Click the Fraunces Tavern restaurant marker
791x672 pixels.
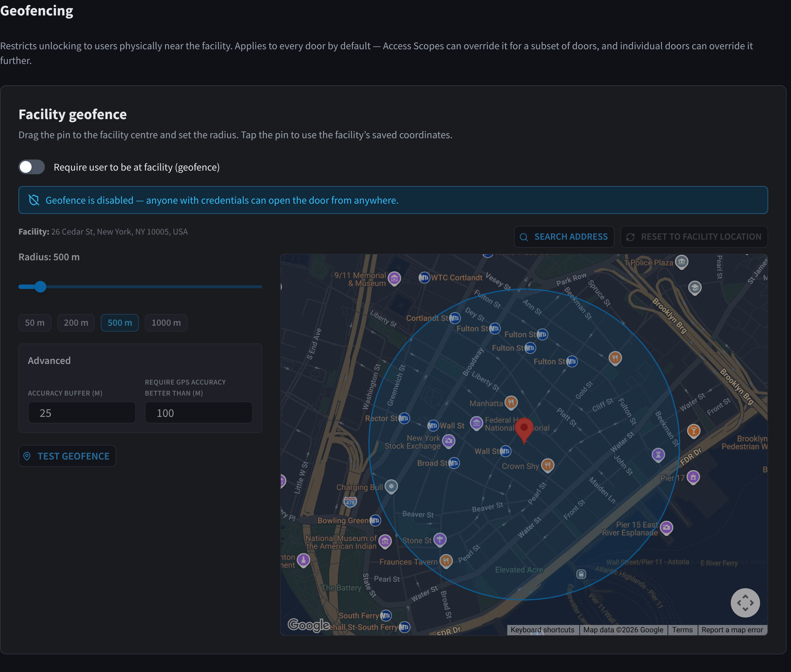(446, 561)
